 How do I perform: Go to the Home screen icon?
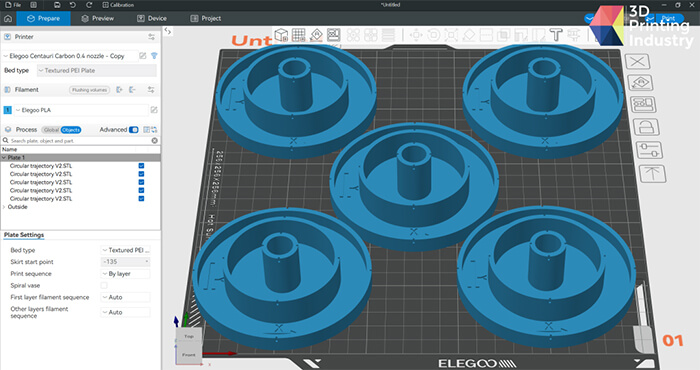pos(8,18)
